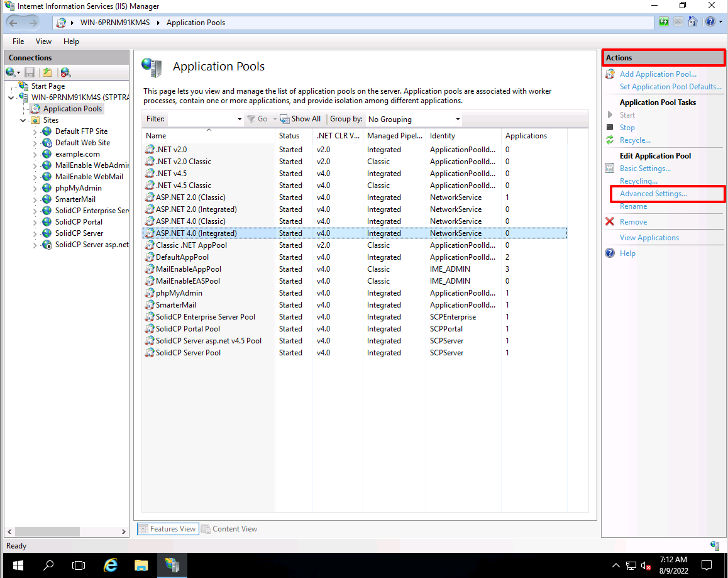Viewport: 728px width, 578px height.
Task: Collapse the Sites tree node
Action: [x=23, y=120]
